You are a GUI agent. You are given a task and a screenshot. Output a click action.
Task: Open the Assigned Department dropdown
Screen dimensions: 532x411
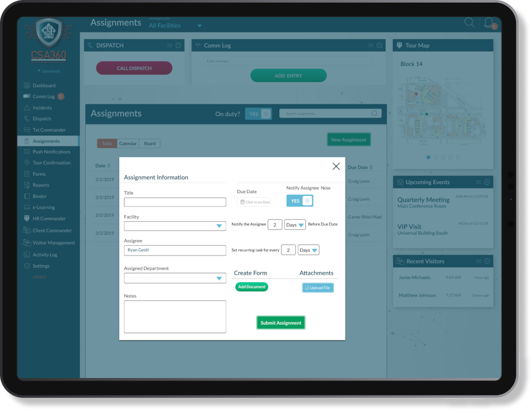coord(220,277)
